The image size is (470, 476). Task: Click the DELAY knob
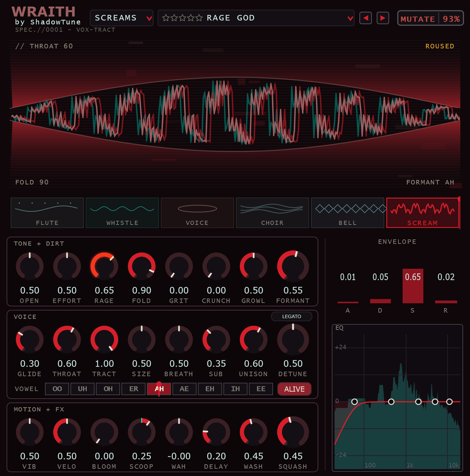pyautogui.click(x=216, y=432)
